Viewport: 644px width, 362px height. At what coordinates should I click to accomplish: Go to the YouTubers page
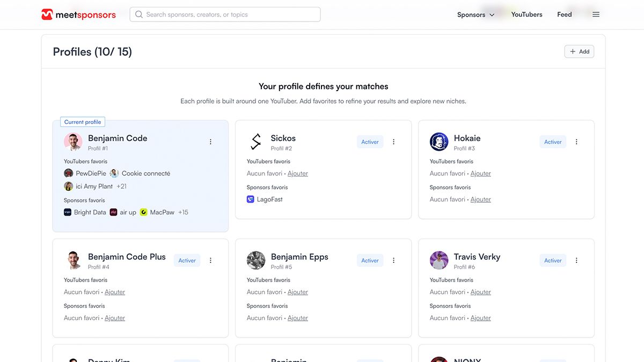[x=526, y=14]
